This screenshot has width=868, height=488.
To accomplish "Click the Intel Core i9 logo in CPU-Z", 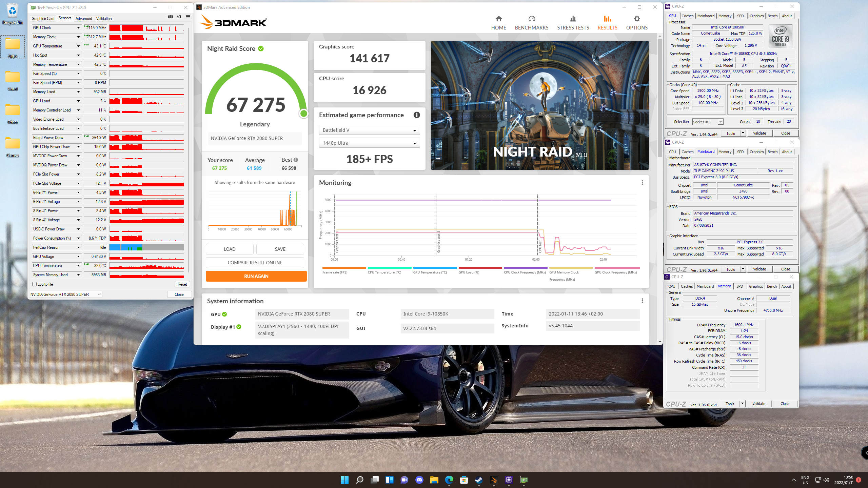I will tap(781, 36).
